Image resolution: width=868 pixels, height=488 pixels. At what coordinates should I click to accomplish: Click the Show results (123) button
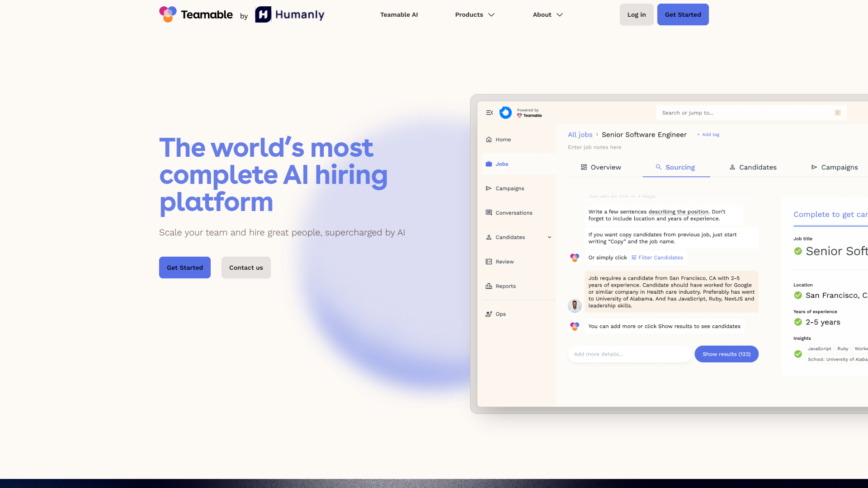[x=726, y=354]
